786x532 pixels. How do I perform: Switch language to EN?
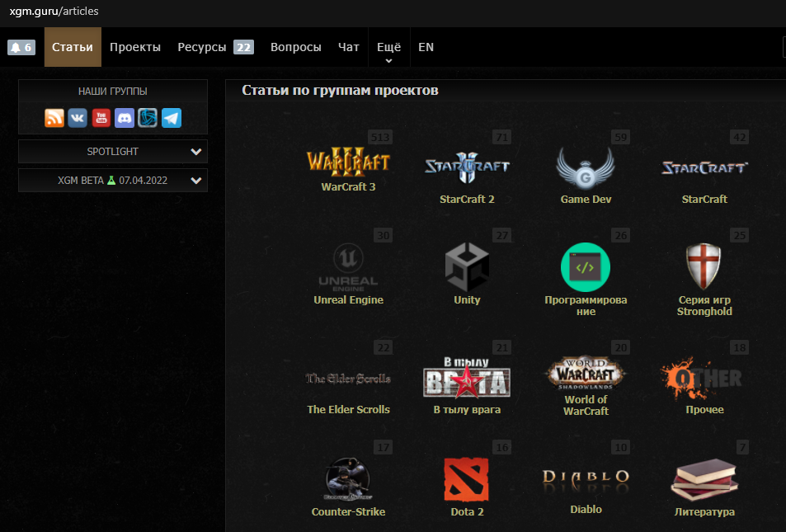pos(426,47)
